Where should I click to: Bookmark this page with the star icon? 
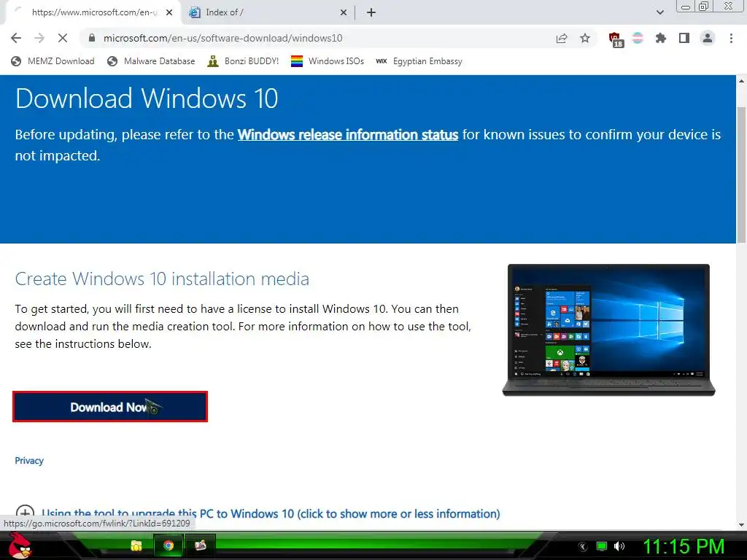(585, 38)
